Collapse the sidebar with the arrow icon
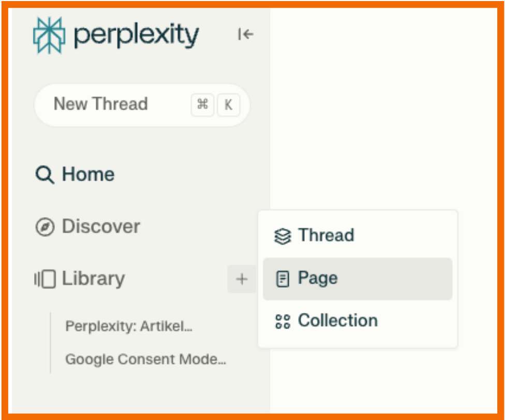Image resolution: width=505 pixels, height=420 pixels. point(246,34)
